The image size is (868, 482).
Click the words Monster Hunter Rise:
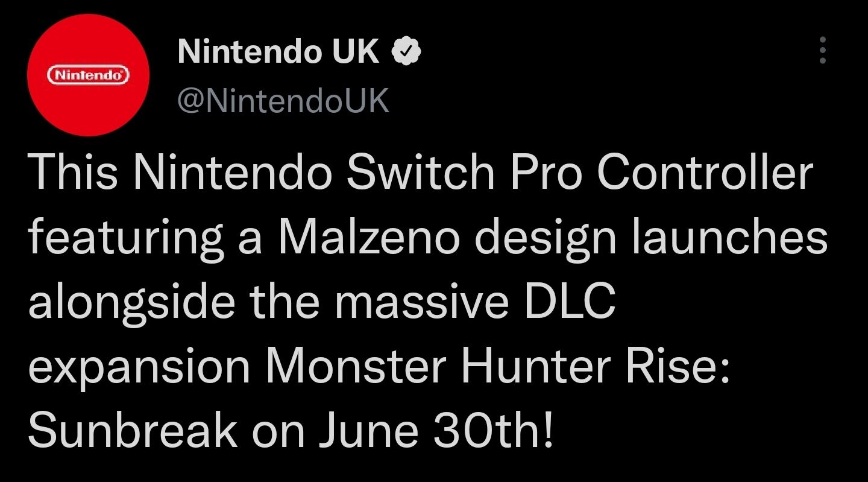point(497,365)
